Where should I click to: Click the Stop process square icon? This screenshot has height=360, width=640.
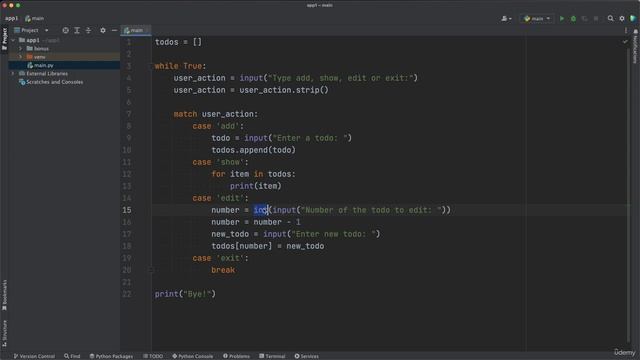[596, 18]
